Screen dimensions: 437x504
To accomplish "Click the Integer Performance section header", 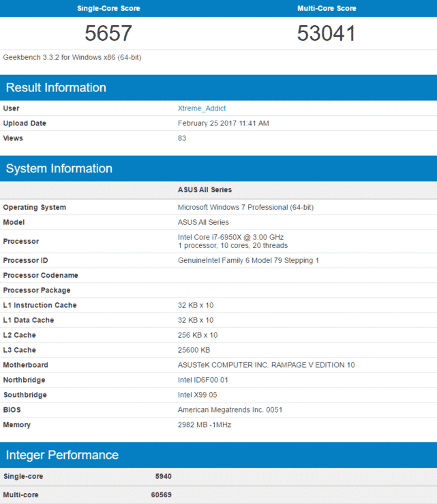I will pyautogui.click(x=218, y=455).
